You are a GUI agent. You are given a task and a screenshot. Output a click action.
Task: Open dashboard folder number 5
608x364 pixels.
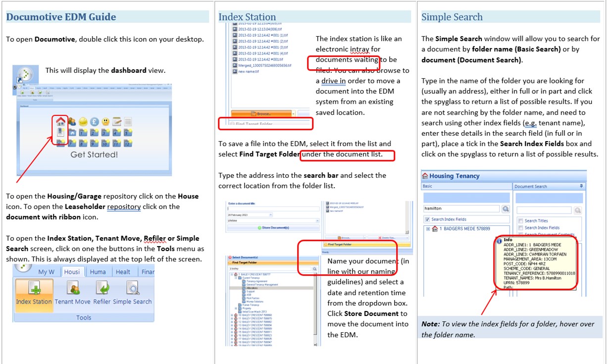pos(128,132)
